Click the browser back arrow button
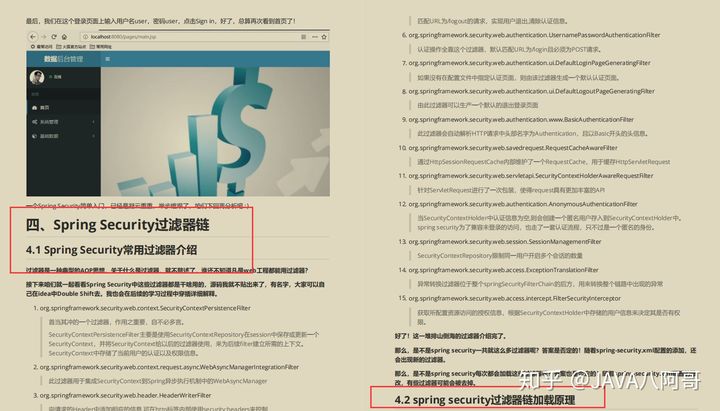 pyautogui.click(x=32, y=36)
